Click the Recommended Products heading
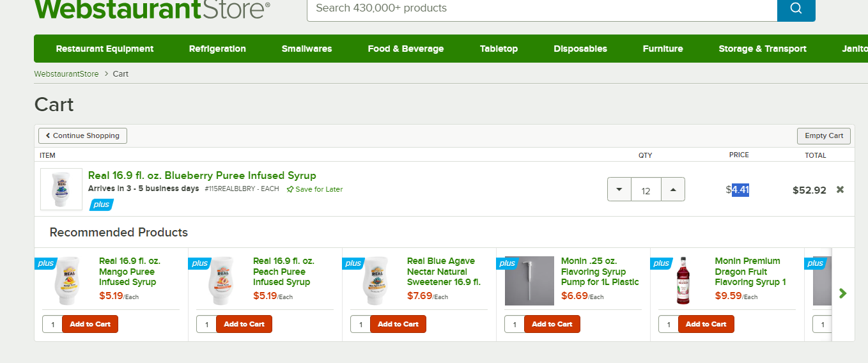Viewport: 868px width, 363px height. pos(119,232)
